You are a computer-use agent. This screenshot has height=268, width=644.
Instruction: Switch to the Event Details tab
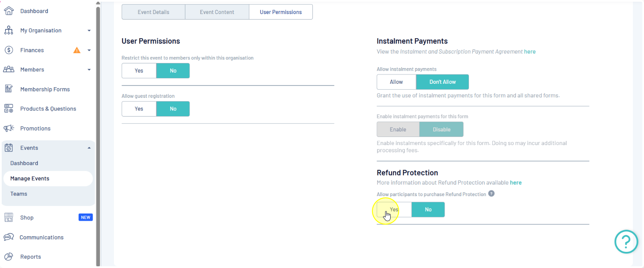tap(153, 12)
